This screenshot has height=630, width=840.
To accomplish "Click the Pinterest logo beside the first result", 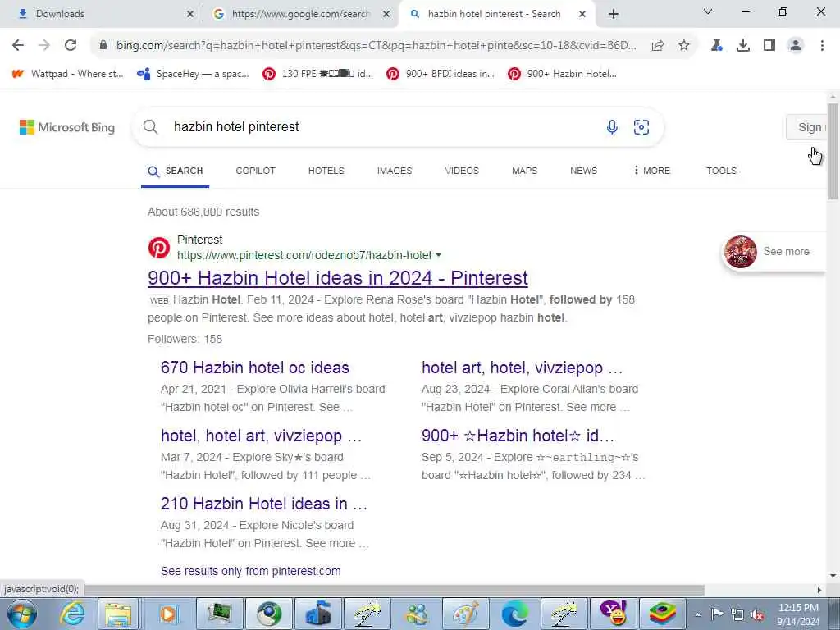I will [159, 248].
